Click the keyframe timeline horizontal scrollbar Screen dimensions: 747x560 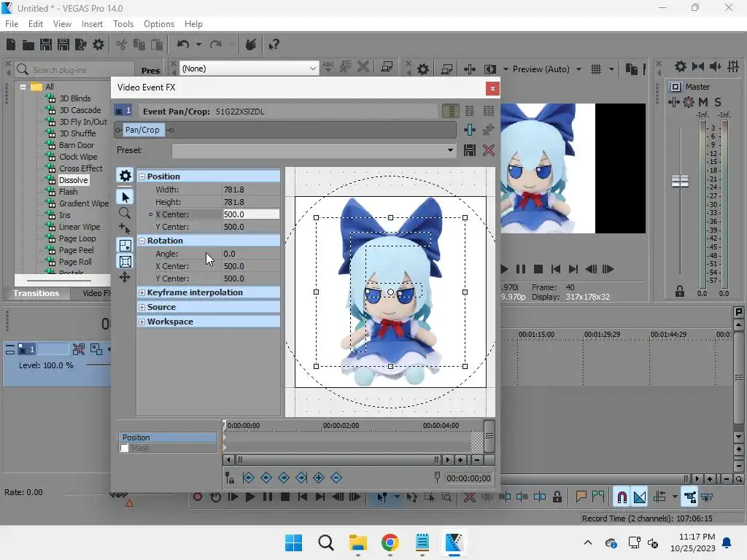point(338,460)
